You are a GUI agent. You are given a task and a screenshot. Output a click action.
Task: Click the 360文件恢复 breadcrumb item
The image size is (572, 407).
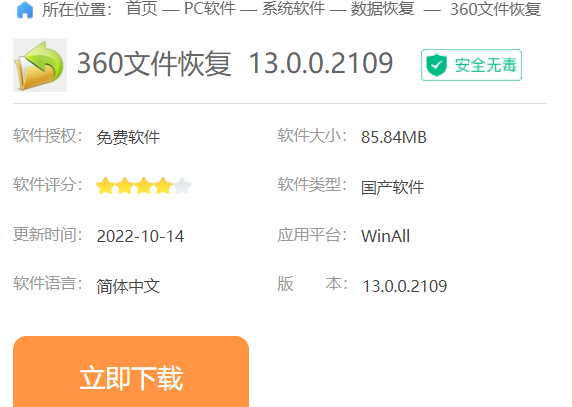point(495,9)
